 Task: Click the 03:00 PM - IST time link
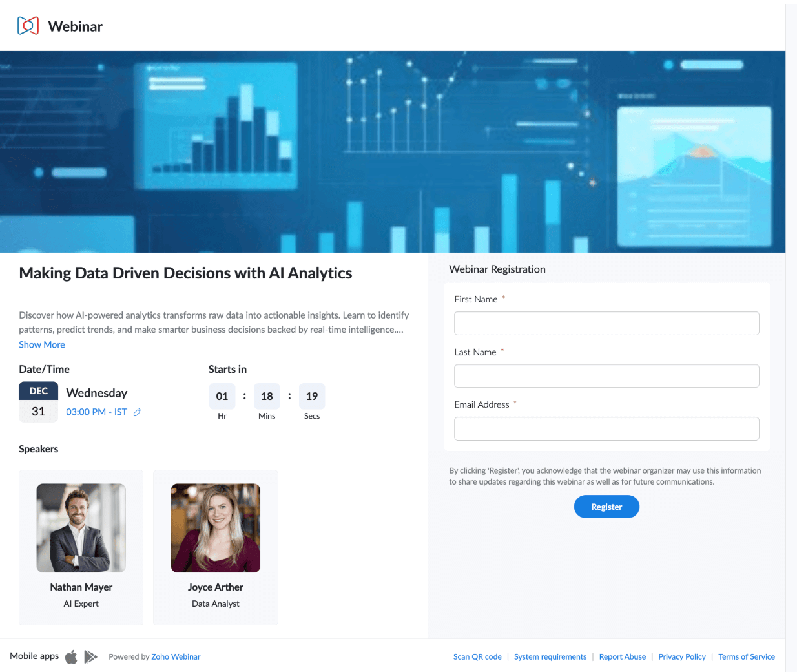point(96,412)
